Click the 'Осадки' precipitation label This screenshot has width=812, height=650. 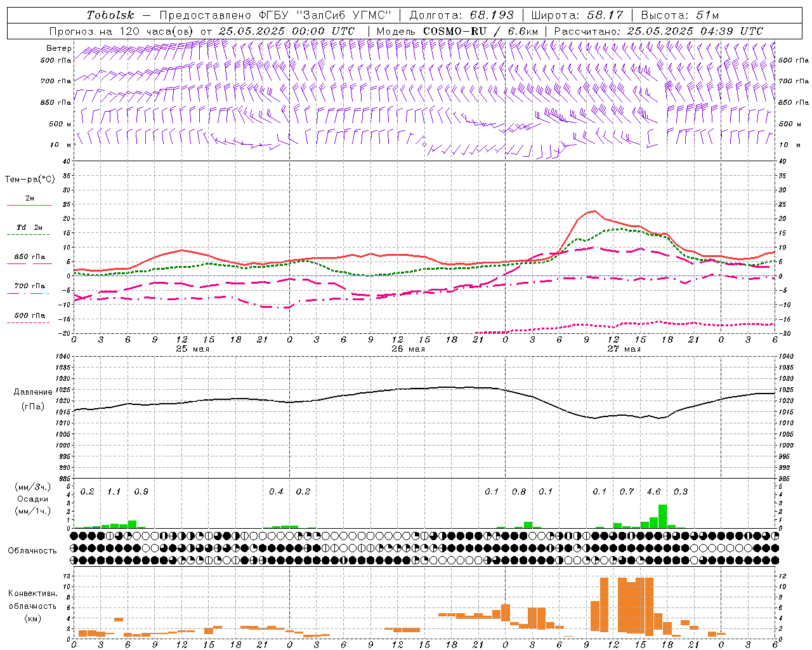click(x=32, y=499)
